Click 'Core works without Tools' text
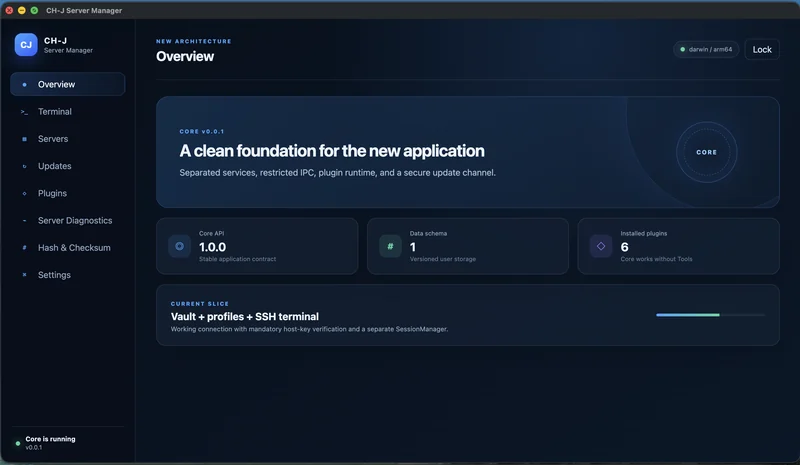800x465 pixels. [656, 259]
